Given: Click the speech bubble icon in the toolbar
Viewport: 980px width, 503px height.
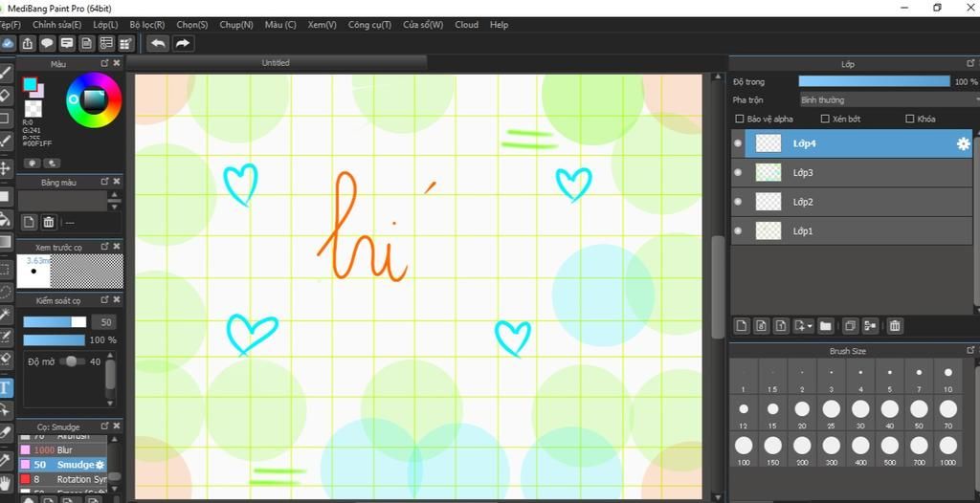Looking at the screenshot, I should coord(48,43).
